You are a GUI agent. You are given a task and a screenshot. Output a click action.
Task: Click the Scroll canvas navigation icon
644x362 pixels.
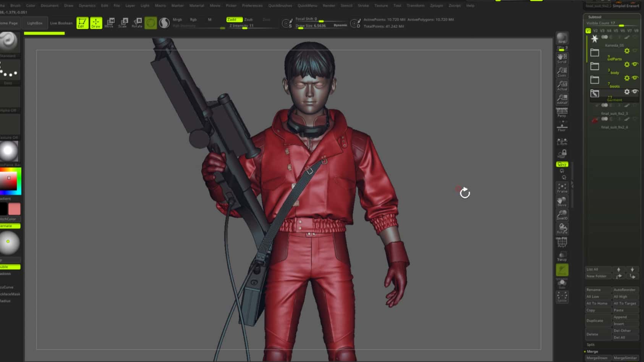point(562,58)
